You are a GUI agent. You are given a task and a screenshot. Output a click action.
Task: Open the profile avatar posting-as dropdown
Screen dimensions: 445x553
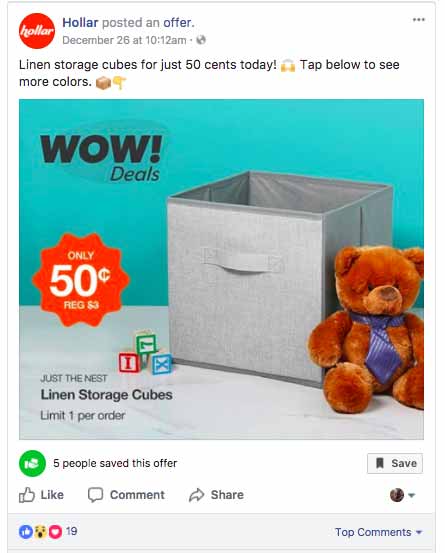402,495
